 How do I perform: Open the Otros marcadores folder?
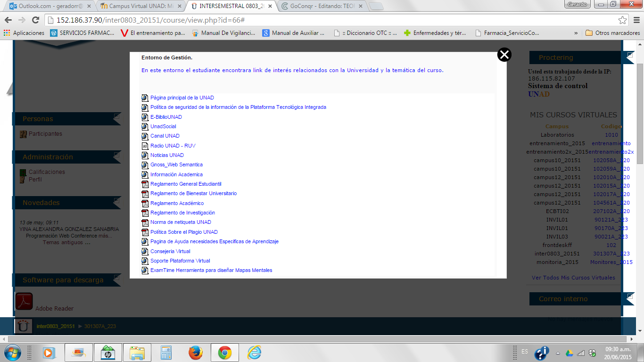click(613, 33)
